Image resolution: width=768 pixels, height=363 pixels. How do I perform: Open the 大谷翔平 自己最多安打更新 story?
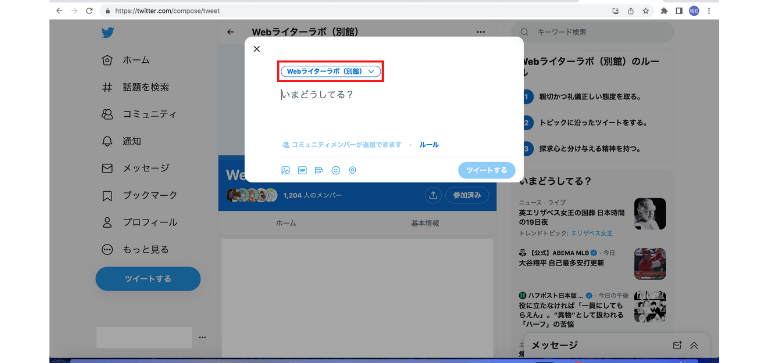(x=561, y=263)
